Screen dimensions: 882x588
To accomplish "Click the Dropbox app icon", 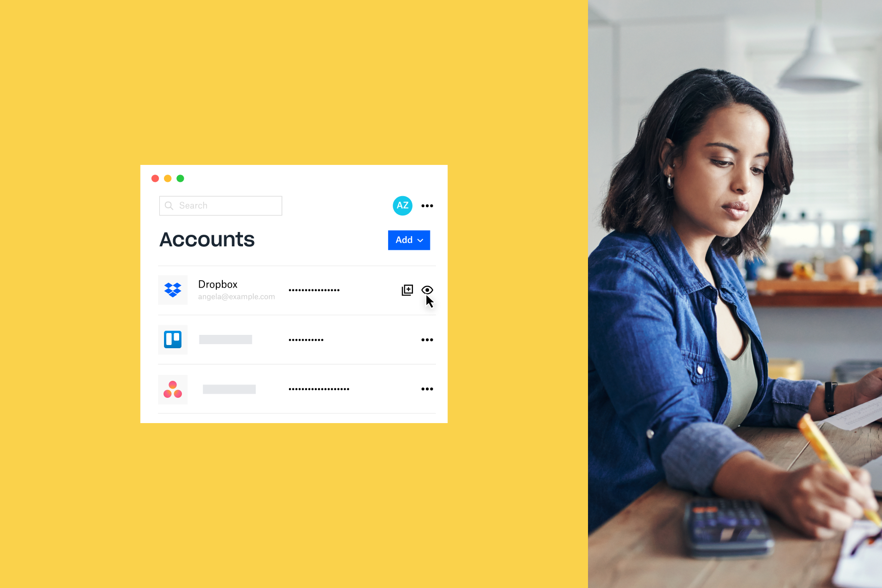I will pyautogui.click(x=172, y=289).
